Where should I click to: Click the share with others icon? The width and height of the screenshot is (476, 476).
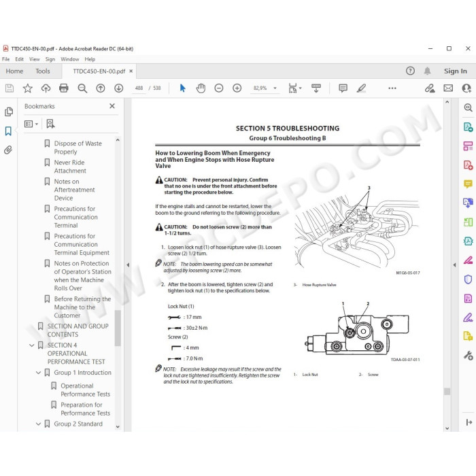[x=466, y=88]
